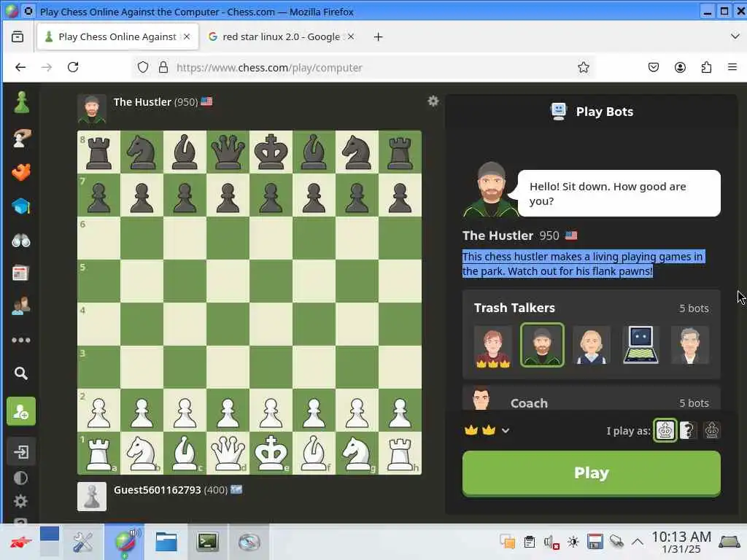The image size is (747, 560).
Task: Select The Hustler bot thumbnail
Action: point(542,345)
